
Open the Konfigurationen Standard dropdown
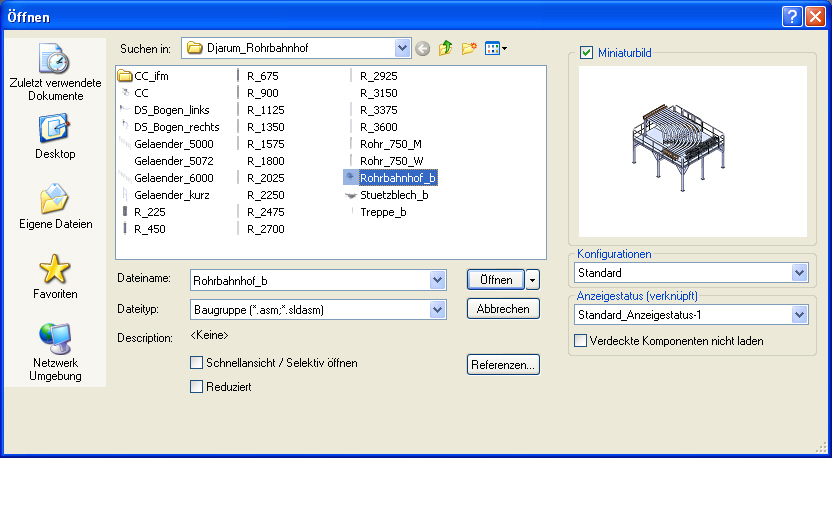[x=799, y=273]
